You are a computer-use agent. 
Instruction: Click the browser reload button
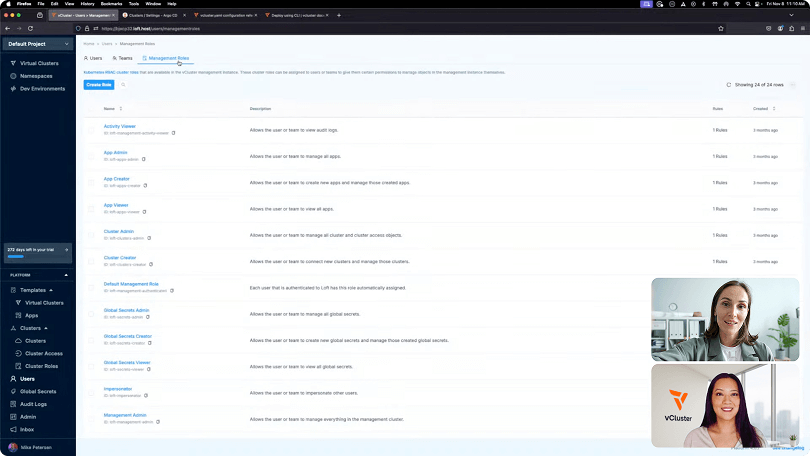pyautogui.click(x=30, y=28)
